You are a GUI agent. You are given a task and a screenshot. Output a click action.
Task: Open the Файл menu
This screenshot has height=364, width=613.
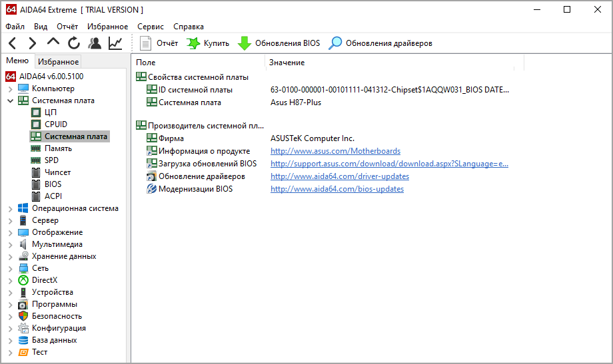click(x=15, y=27)
